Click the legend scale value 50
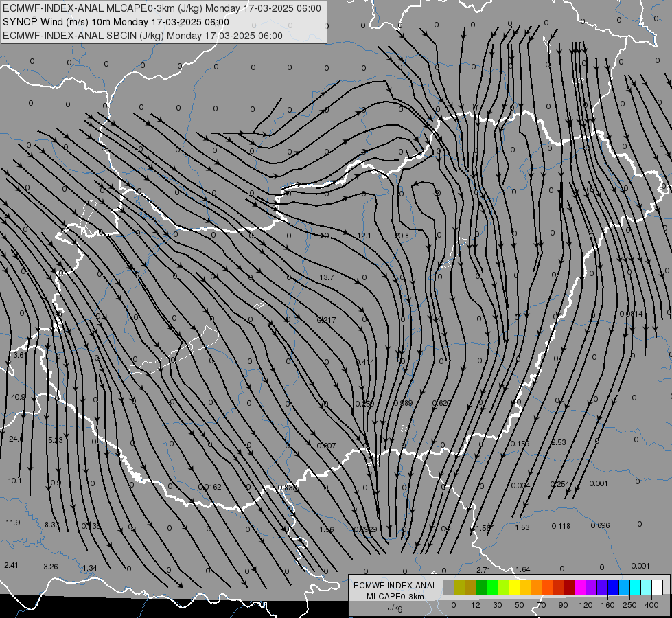 [520, 605]
